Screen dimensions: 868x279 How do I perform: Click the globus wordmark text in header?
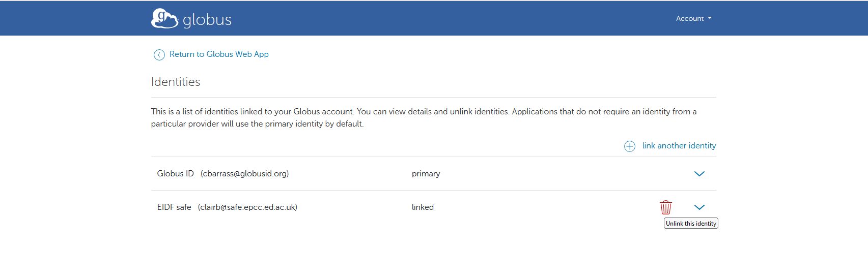(x=207, y=20)
